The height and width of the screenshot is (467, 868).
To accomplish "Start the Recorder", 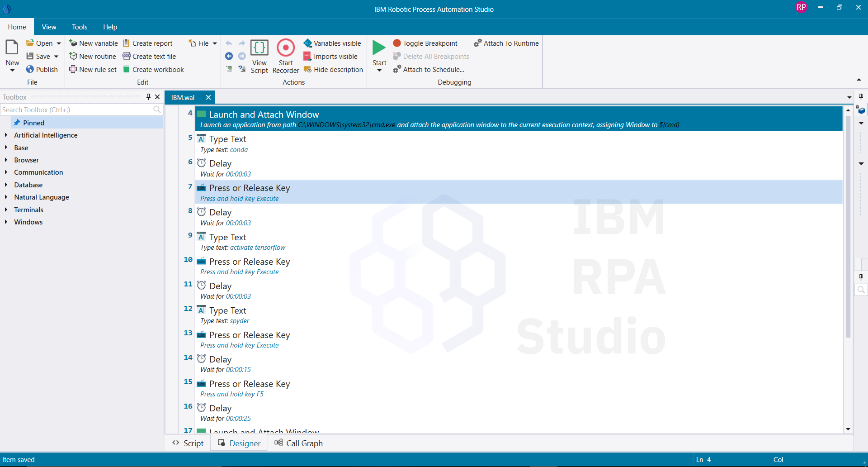I will click(286, 57).
